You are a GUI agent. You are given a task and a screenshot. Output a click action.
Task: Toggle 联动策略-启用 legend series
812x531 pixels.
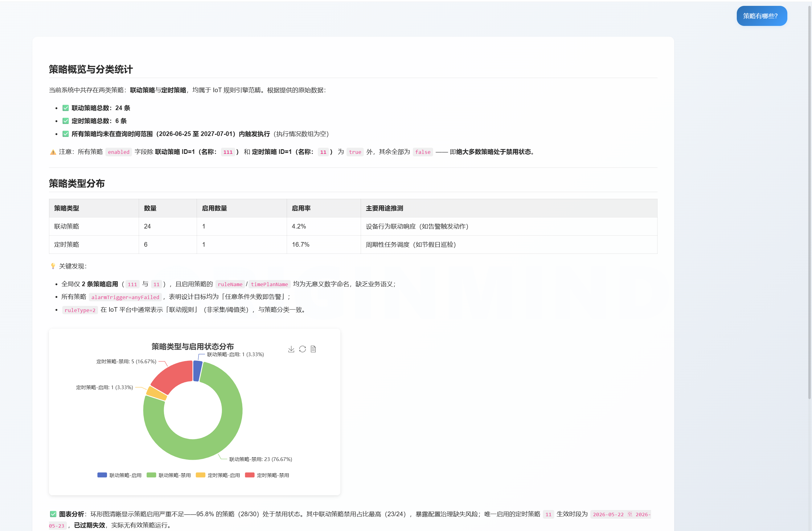[x=119, y=475]
